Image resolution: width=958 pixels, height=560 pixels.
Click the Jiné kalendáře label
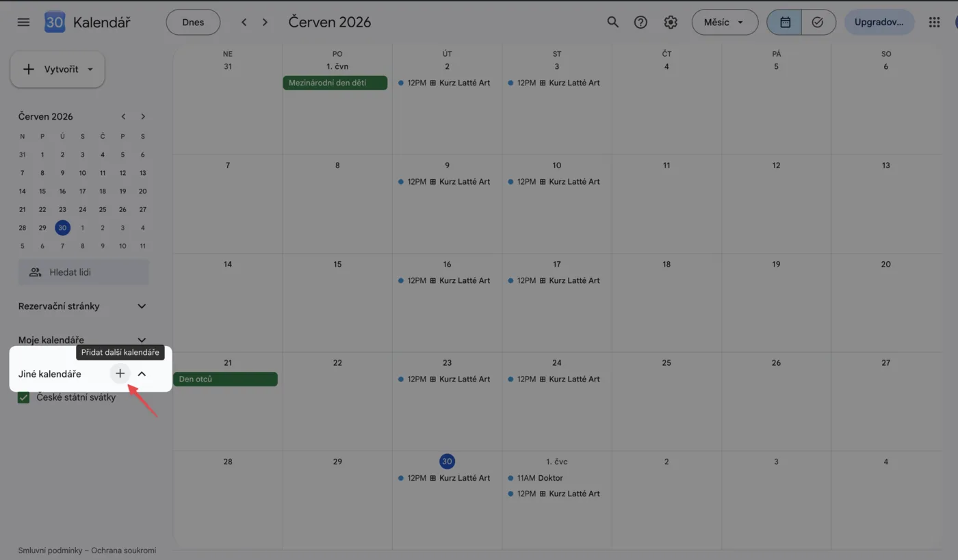click(49, 374)
